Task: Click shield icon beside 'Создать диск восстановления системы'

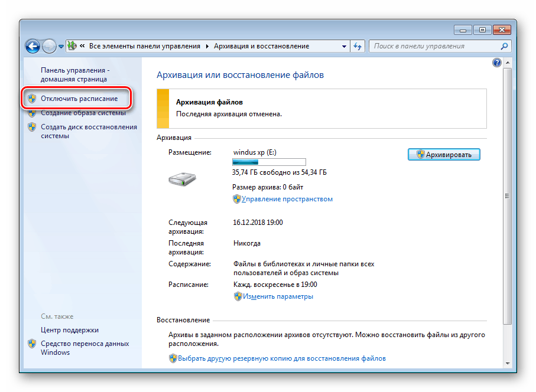Action: (32, 127)
